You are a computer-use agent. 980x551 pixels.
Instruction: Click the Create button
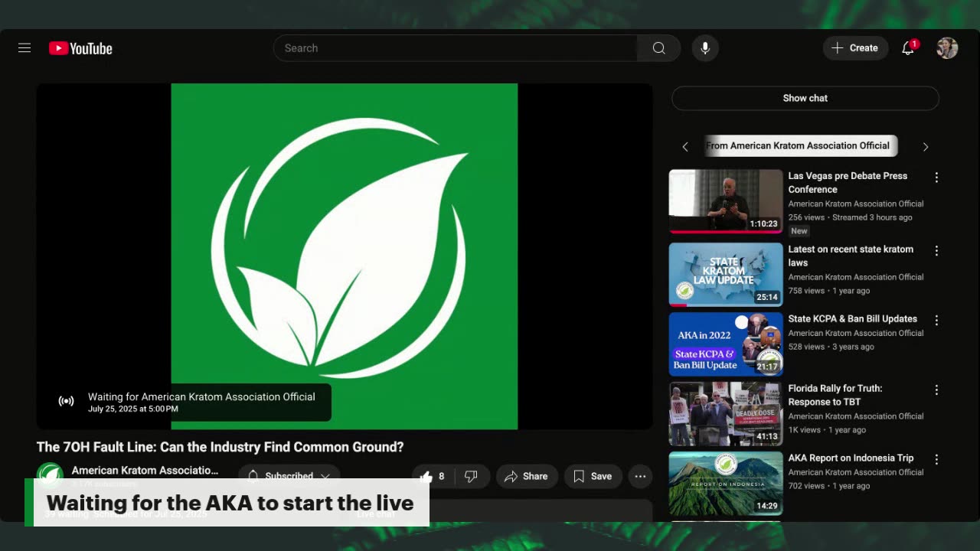855,48
